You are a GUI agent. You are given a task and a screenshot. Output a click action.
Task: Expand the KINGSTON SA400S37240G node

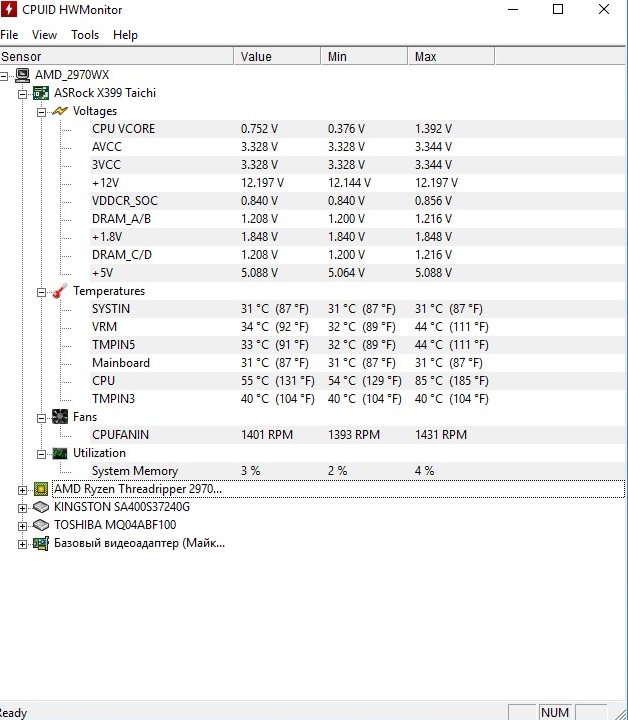[x=22, y=508]
